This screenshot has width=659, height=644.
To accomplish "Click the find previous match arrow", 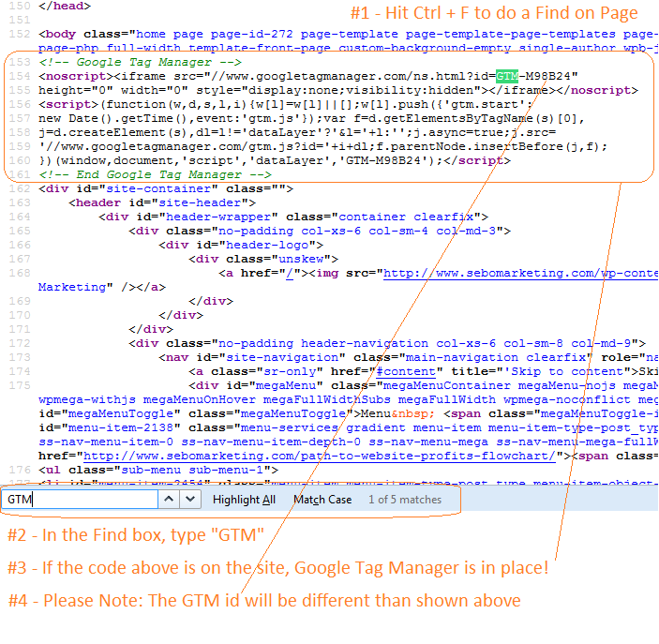I will (169, 500).
